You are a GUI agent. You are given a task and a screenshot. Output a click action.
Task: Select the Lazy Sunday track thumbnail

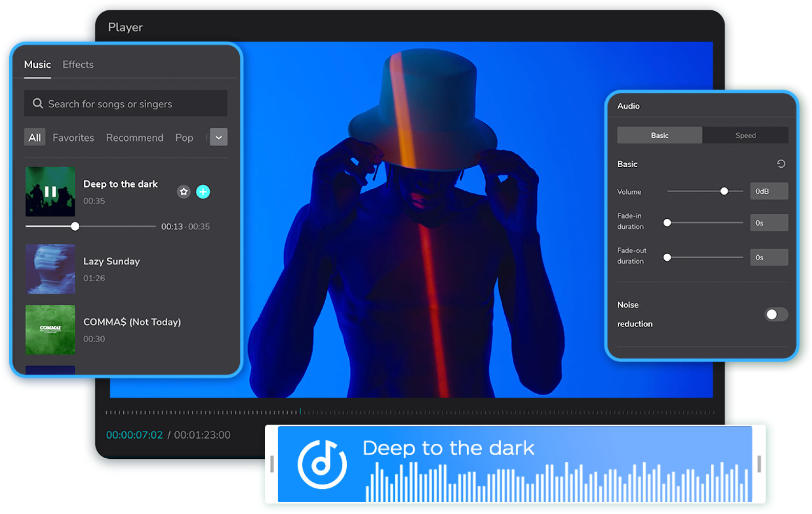tap(50, 269)
